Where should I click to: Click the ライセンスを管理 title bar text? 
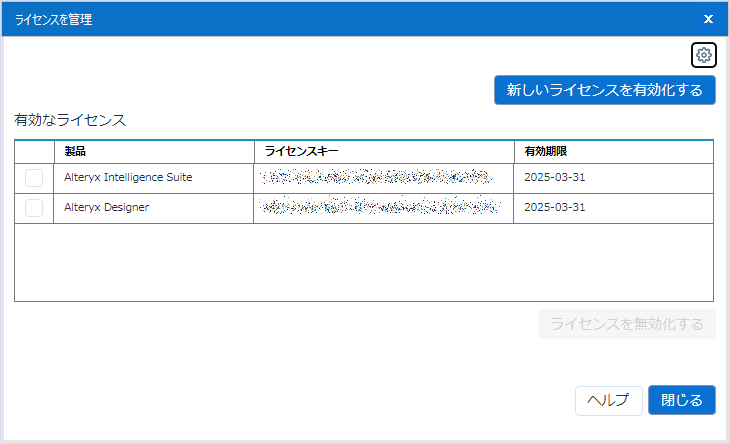coord(53,19)
